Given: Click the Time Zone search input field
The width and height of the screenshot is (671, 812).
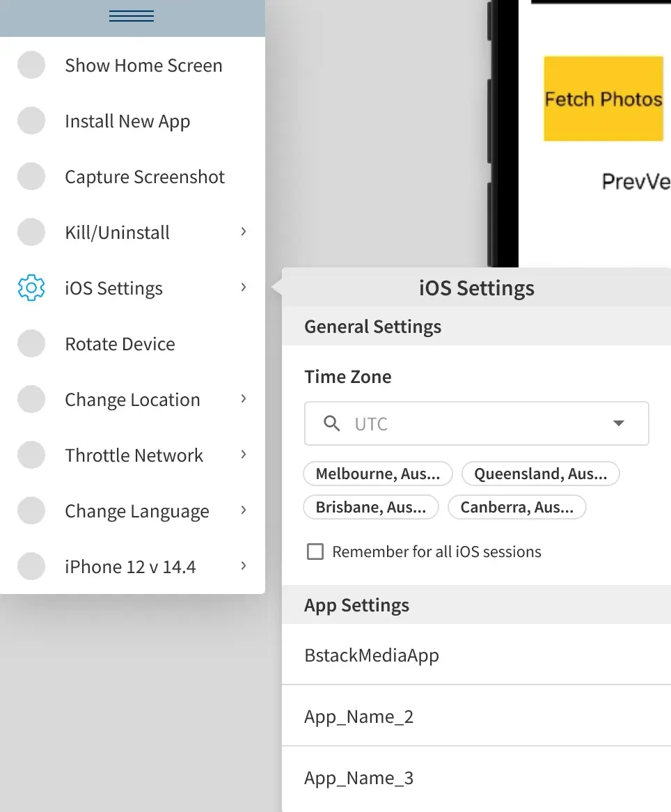Looking at the screenshot, I should (x=473, y=423).
